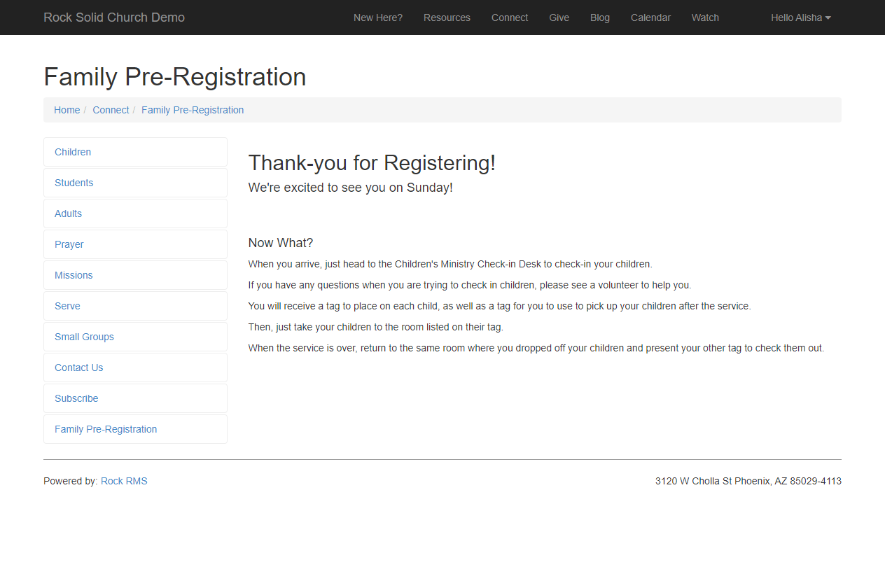Select Missions in the sidebar
The image size is (885, 588).
tap(135, 275)
